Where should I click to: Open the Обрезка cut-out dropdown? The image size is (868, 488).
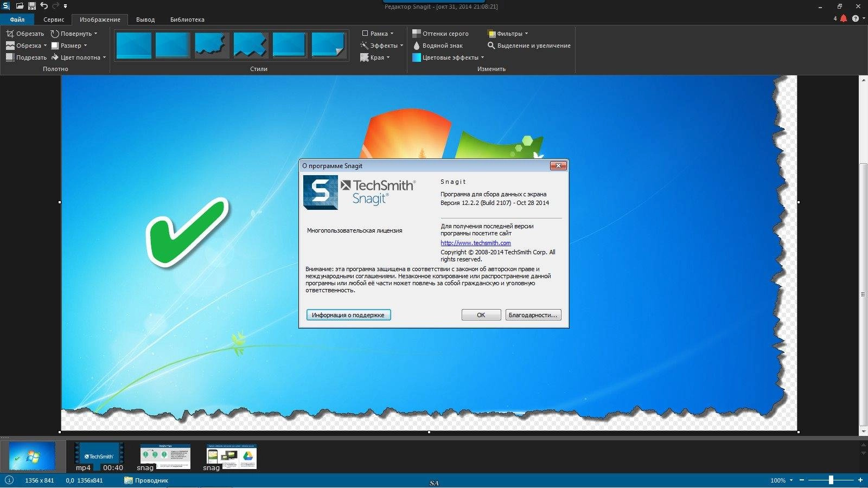point(26,46)
